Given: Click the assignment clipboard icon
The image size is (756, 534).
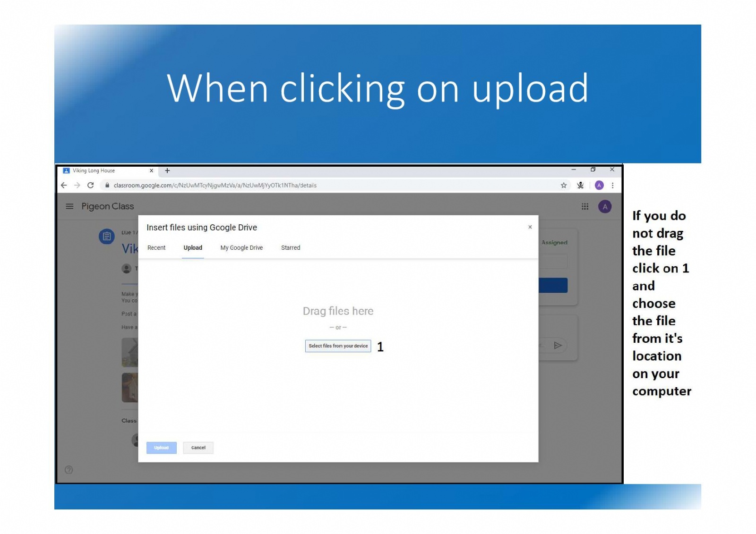Looking at the screenshot, I should pyautogui.click(x=106, y=236).
